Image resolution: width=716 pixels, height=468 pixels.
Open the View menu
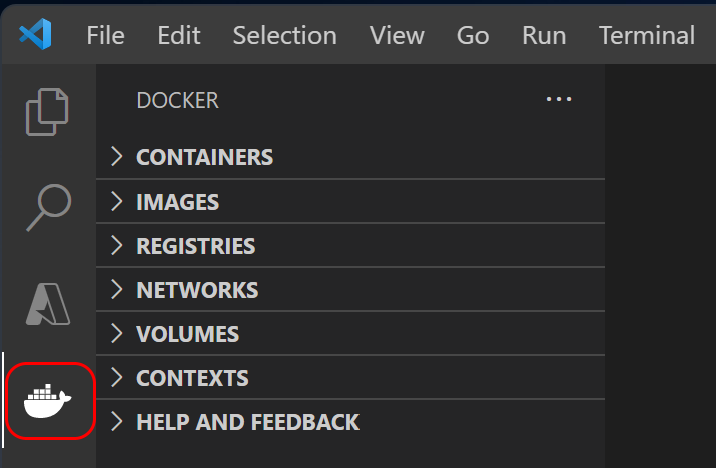click(397, 35)
